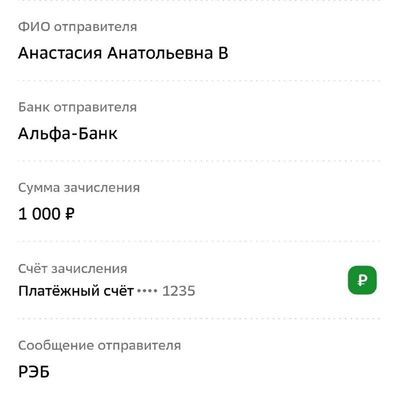Tap the Сумма зачисления label
Image resolution: width=400 pixels, height=396 pixels.
click(x=79, y=188)
